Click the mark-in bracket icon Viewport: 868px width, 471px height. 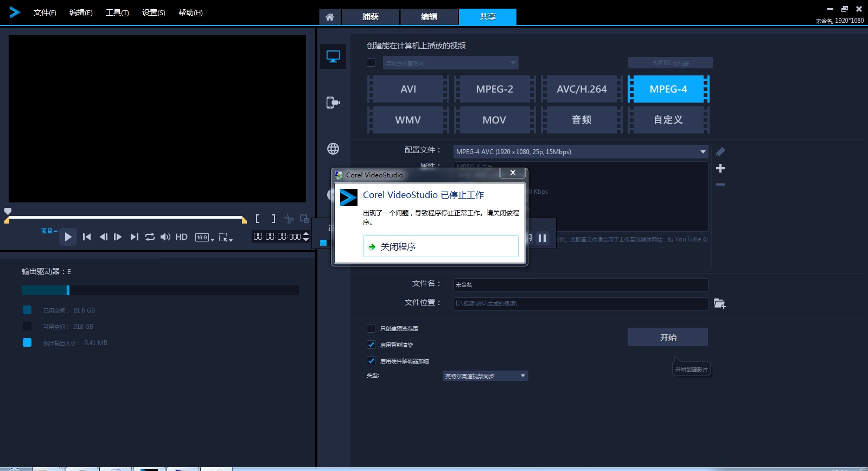[258, 219]
